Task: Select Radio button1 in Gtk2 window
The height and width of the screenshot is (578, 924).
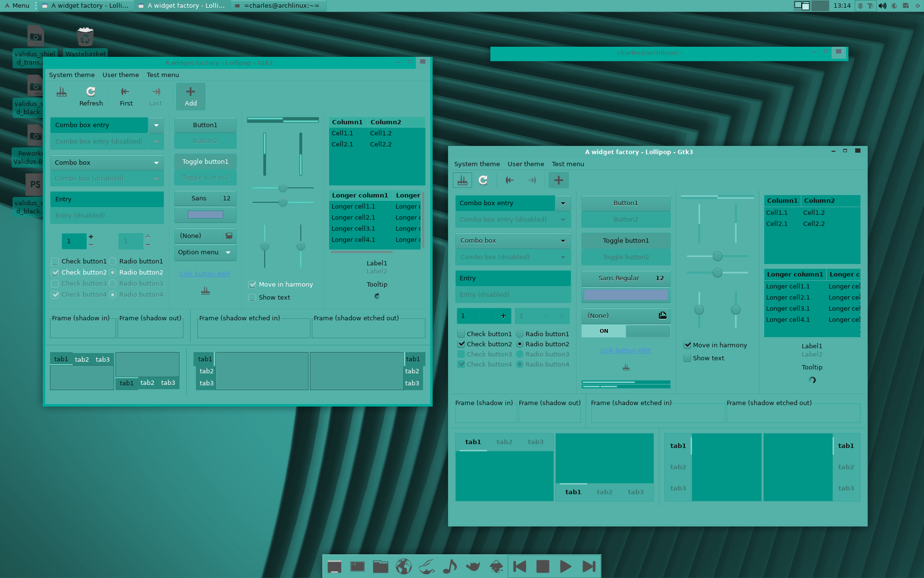Action: click(x=113, y=261)
